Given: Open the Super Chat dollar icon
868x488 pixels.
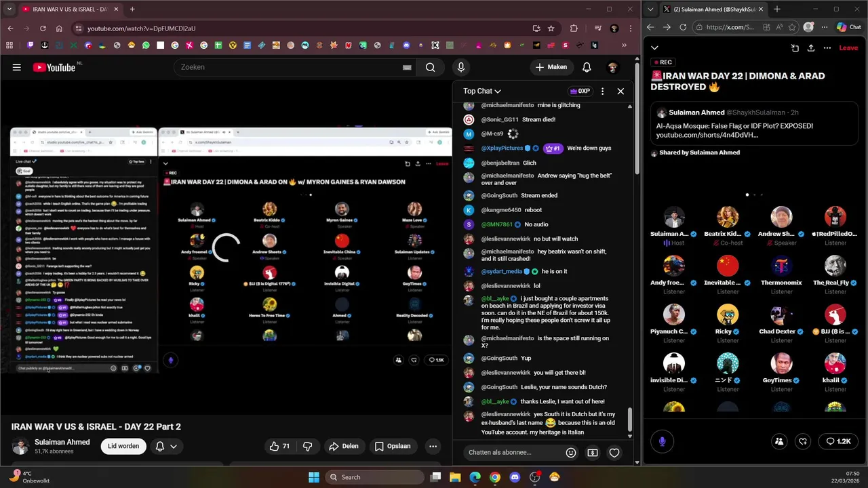Looking at the screenshot, I should (x=593, y=453).
